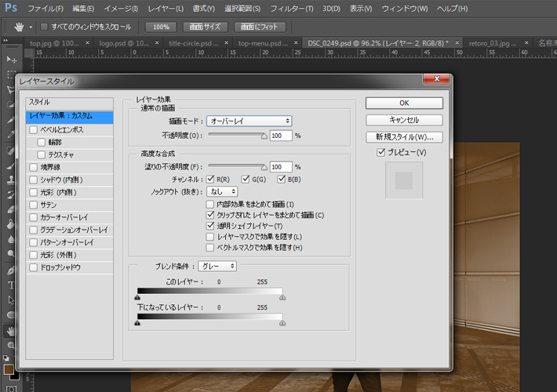557x392 pixels.
Task: Select the Dodge tool
Action: [11, 253]
